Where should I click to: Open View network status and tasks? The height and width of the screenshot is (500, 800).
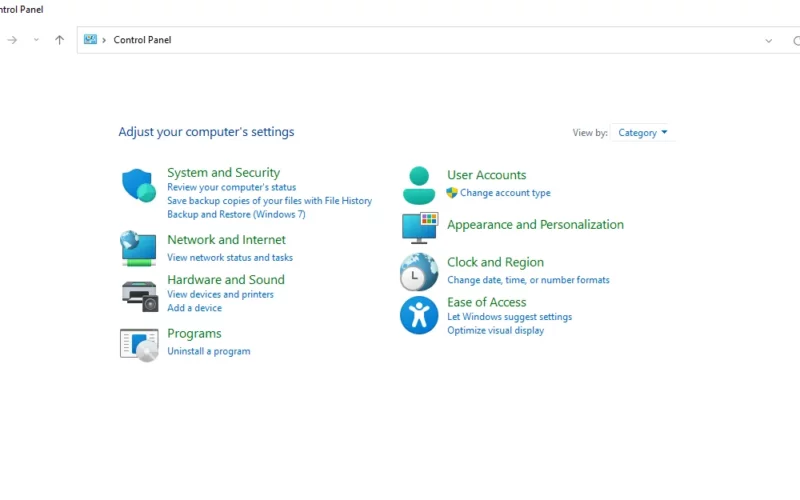coord(230,258)
